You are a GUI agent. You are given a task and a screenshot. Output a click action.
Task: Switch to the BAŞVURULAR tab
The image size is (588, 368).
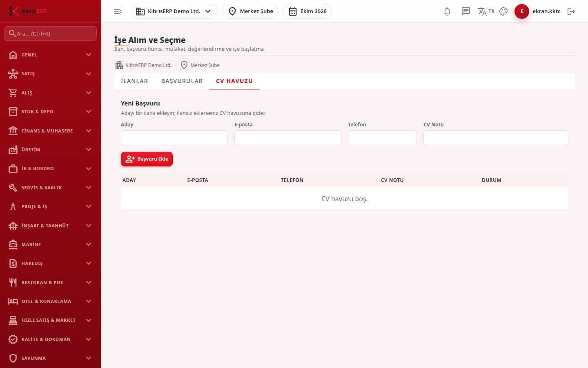(182, 81)
